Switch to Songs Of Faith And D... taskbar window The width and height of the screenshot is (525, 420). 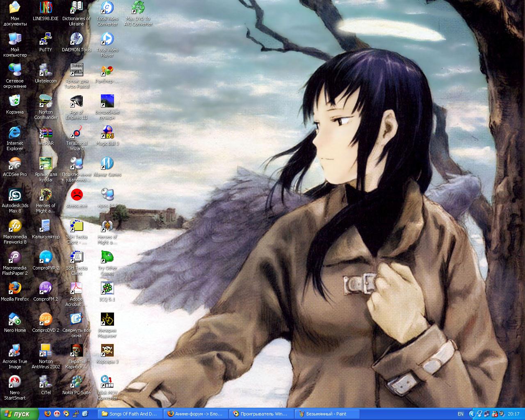coord(130,414)
